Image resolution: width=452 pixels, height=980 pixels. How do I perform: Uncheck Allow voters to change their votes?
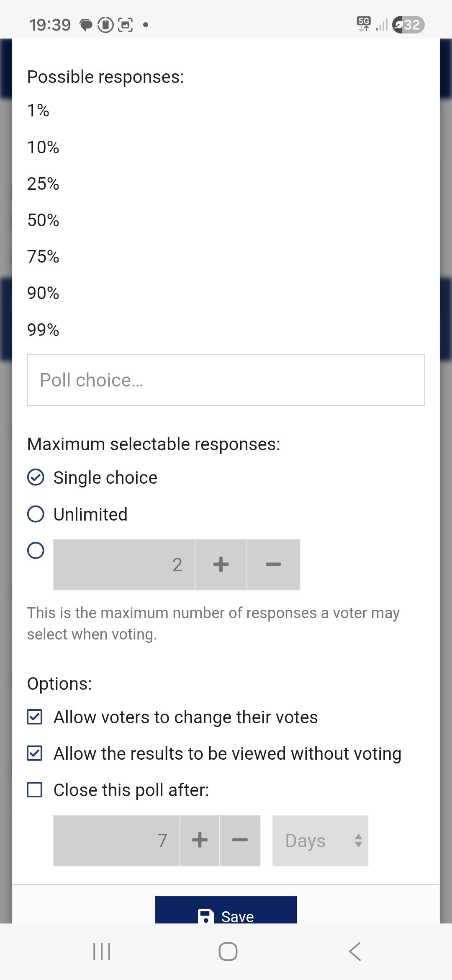tap(35, 717)
